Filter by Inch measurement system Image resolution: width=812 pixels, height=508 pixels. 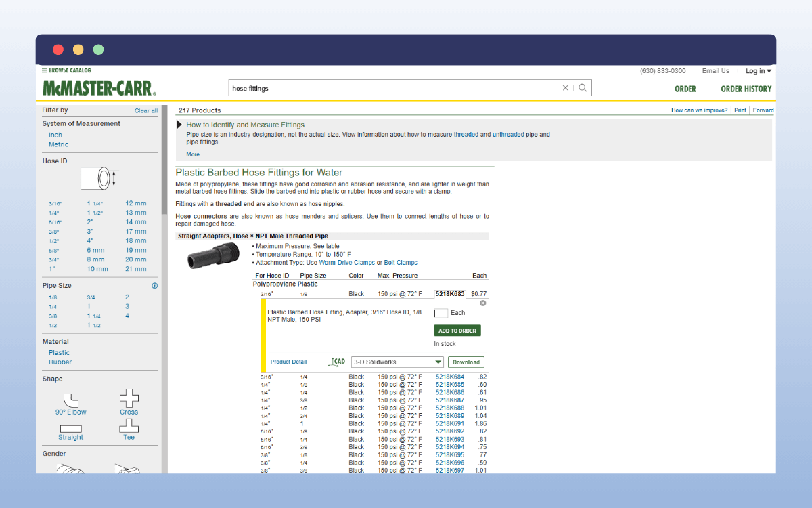[55, 135]
